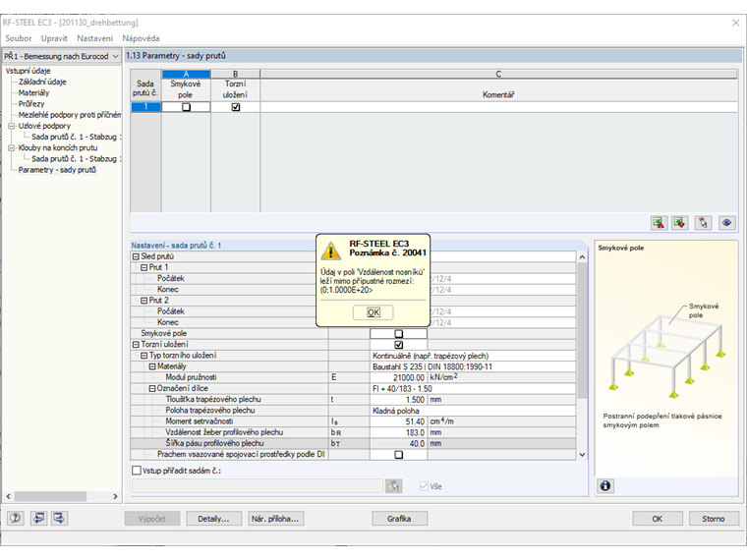This screenshot has width=747, height=560.
Task: Collapse Klouby na koncích prutu tree node
Action: click(12, 148)
